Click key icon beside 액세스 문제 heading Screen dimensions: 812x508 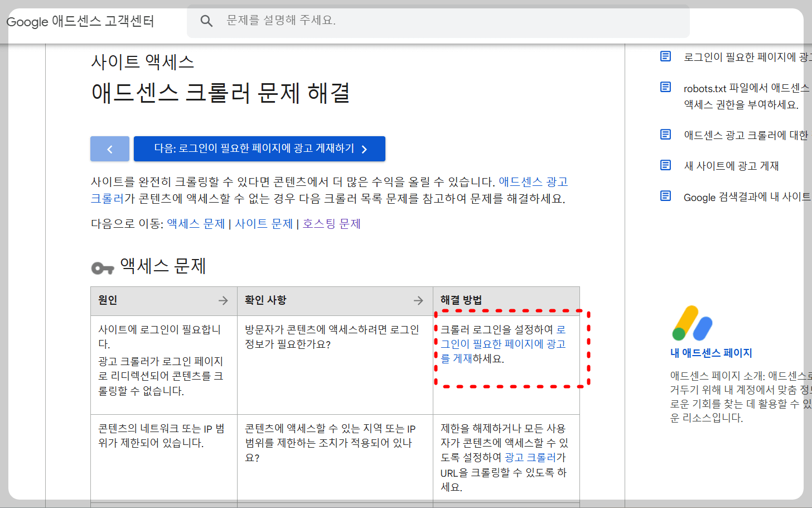click(103, 269)
